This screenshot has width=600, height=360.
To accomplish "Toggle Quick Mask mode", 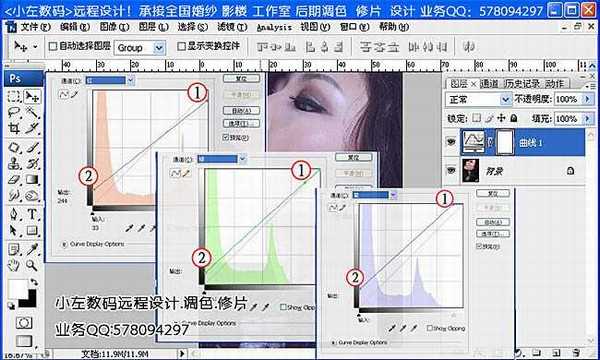I will [24, 323].
